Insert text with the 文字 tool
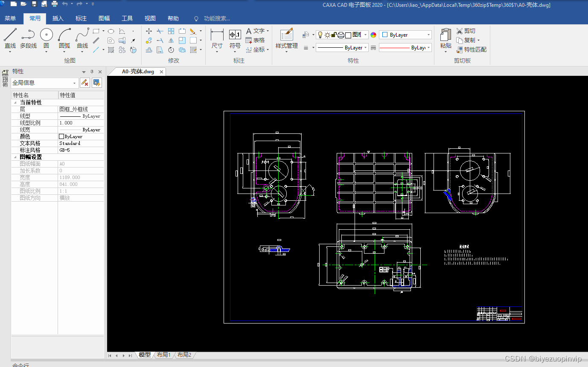This screenshot has width=588, height=367. tap(256, 31)
